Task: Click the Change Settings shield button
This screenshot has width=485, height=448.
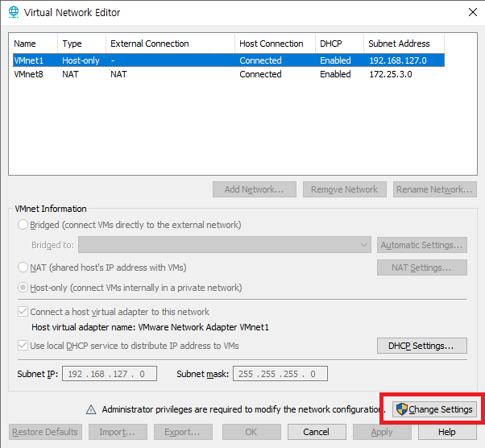Action: point(434,409)
